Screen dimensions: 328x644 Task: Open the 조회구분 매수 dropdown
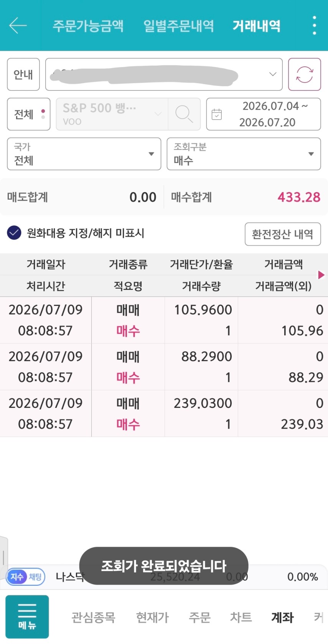click(244, 154)
